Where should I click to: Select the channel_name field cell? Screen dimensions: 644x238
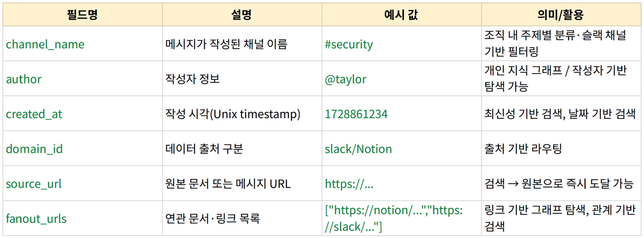click(45, 45)
